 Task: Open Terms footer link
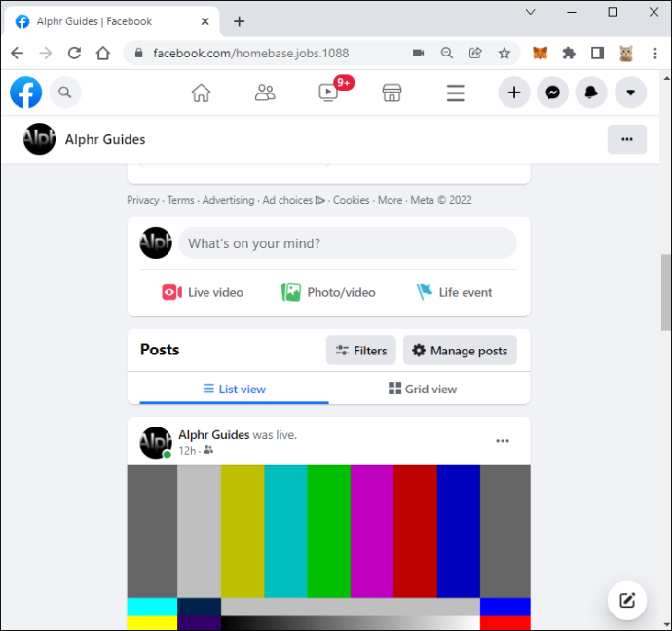pos(180,200)
